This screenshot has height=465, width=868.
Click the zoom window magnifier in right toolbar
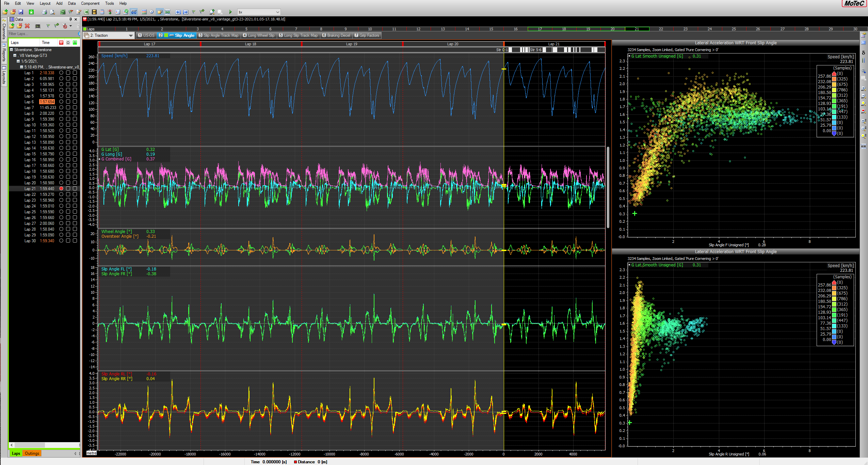pyautogui.click(x=864, y=71)
